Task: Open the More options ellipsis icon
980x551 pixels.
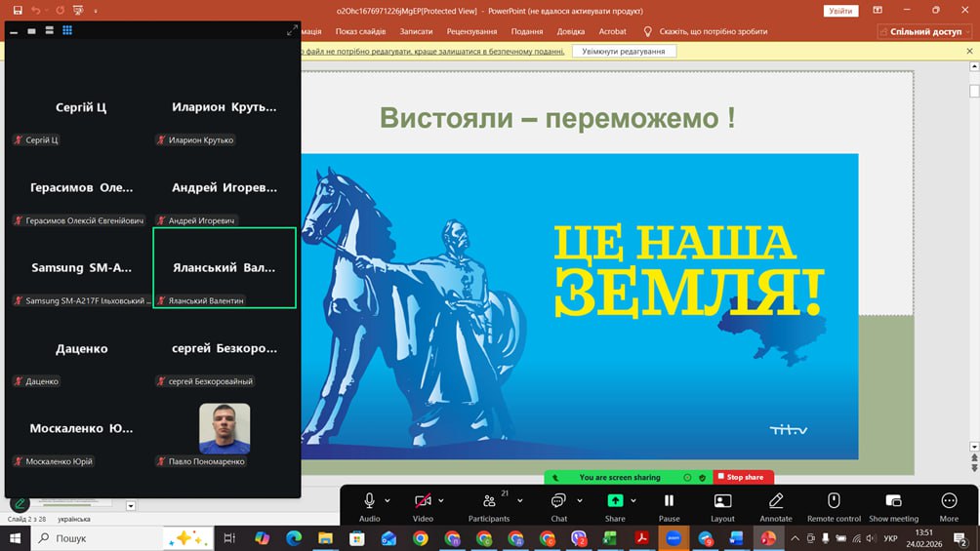Action: (x=949, y=501)
